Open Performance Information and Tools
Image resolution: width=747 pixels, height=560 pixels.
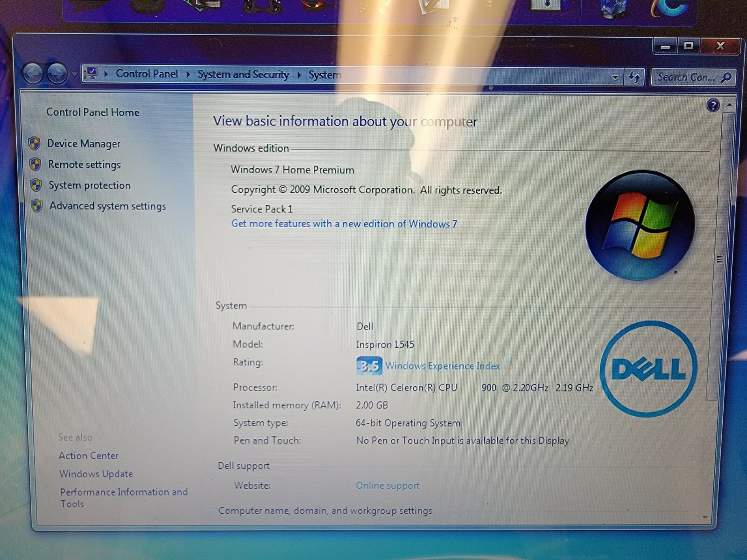(124, 497)
